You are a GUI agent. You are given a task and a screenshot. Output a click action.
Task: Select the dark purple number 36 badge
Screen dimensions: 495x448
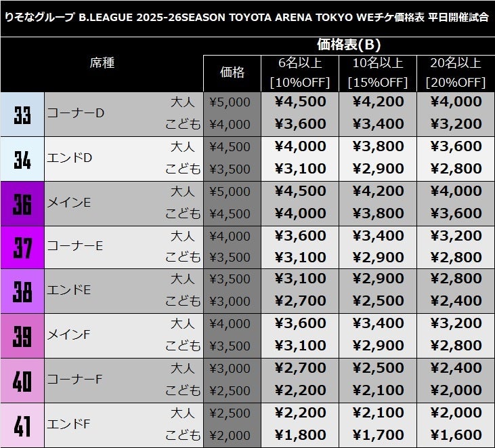pos(22,203)
